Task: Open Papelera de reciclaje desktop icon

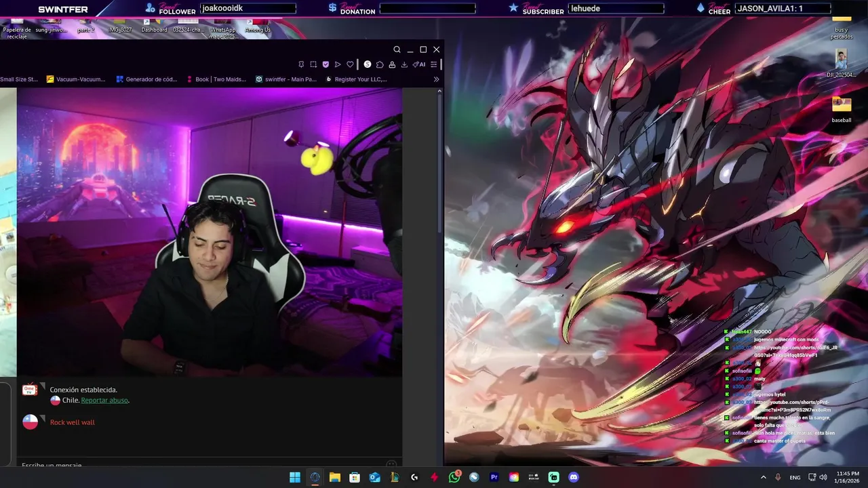Action: click(17, 28)
